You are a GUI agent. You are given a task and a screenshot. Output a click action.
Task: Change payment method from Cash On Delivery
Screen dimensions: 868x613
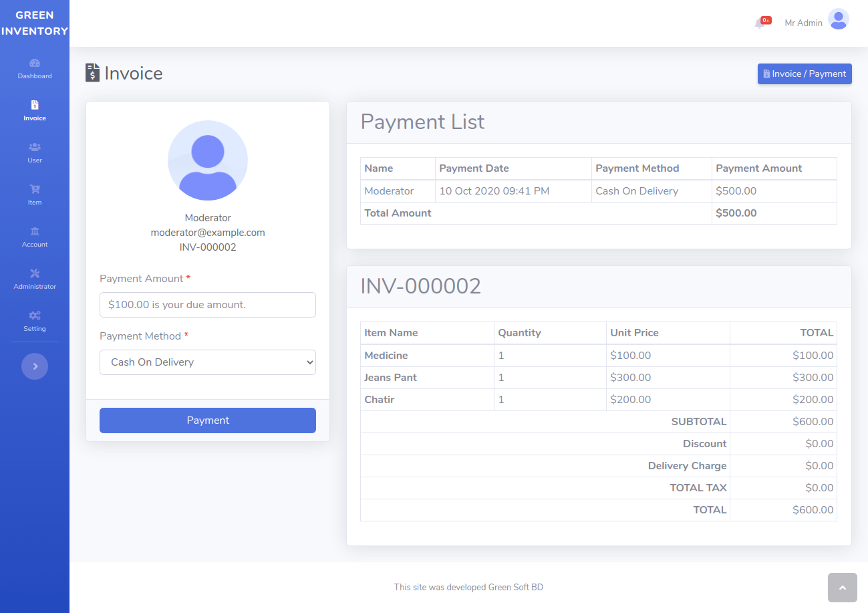[x=207, y=362]
